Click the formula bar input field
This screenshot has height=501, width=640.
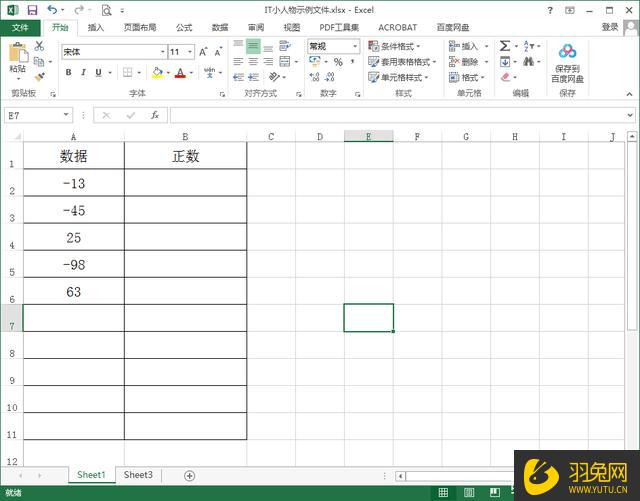coord(398,116)
